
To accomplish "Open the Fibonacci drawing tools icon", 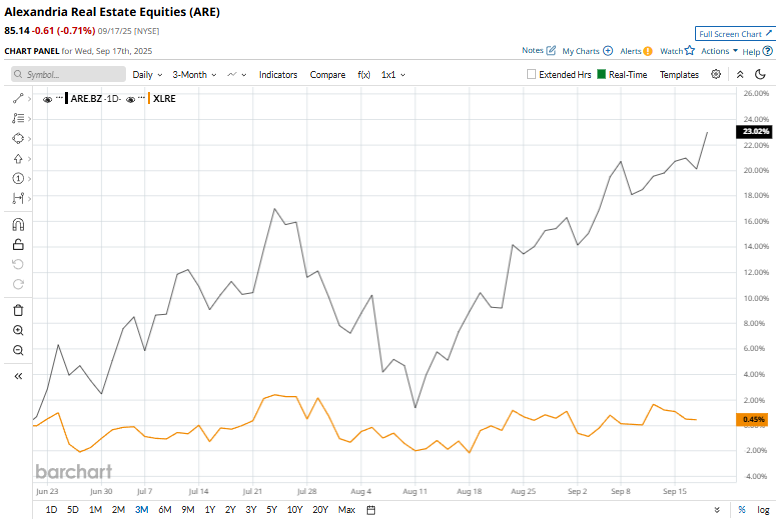I will click(18, 118).
